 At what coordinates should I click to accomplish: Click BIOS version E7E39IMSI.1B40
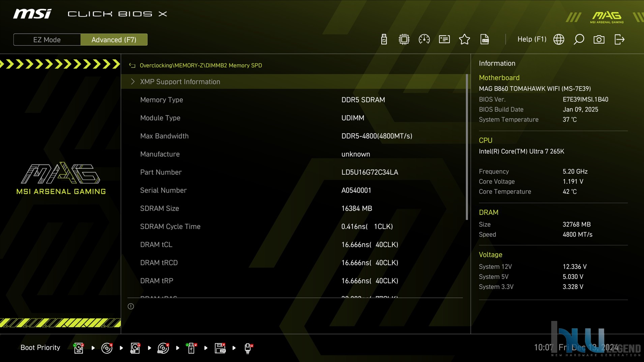point(585,99)
